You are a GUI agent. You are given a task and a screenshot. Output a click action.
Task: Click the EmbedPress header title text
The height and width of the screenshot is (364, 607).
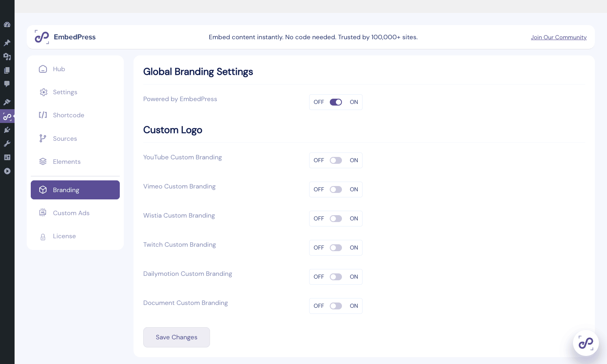(74, 37)
